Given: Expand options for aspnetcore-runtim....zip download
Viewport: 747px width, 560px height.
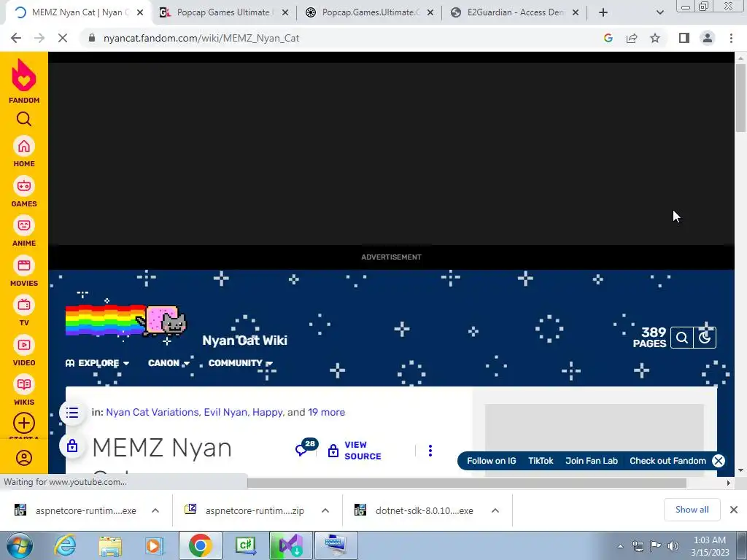Looking at the screenshot, I should pos(325,510).
